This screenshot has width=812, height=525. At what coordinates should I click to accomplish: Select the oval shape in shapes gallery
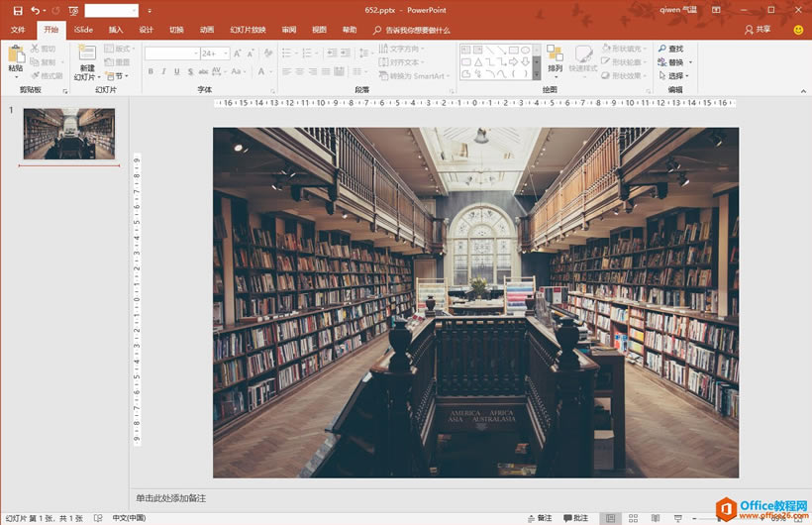tap(526, 51)
